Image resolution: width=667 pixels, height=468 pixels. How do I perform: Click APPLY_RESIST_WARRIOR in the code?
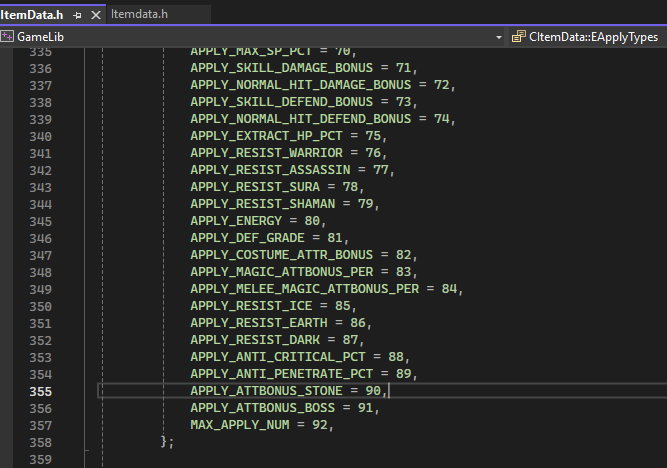pyautogui.click(x=266, y=153)
